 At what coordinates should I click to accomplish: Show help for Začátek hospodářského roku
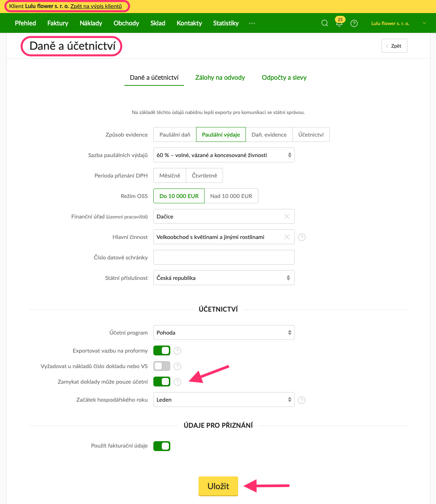click(302, 400)
